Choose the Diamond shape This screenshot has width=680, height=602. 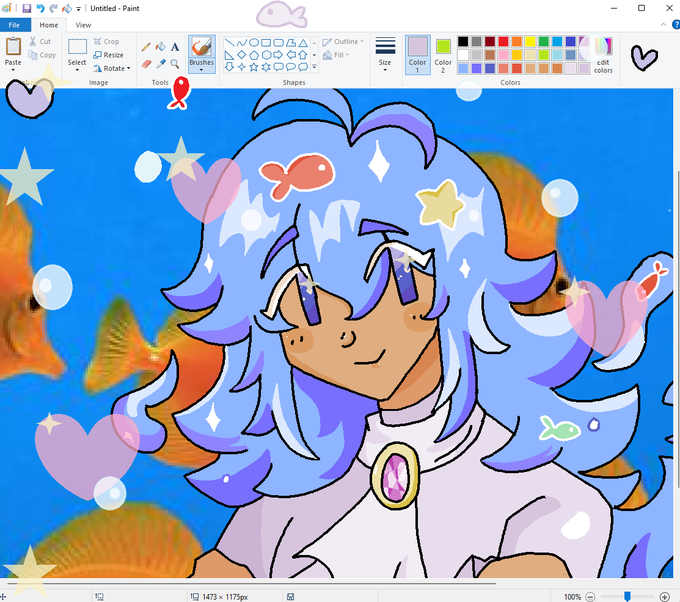click(242, 55)
